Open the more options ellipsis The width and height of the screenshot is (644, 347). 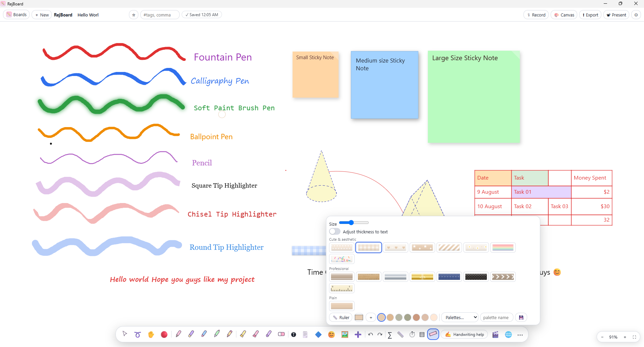tap(520, 335)
